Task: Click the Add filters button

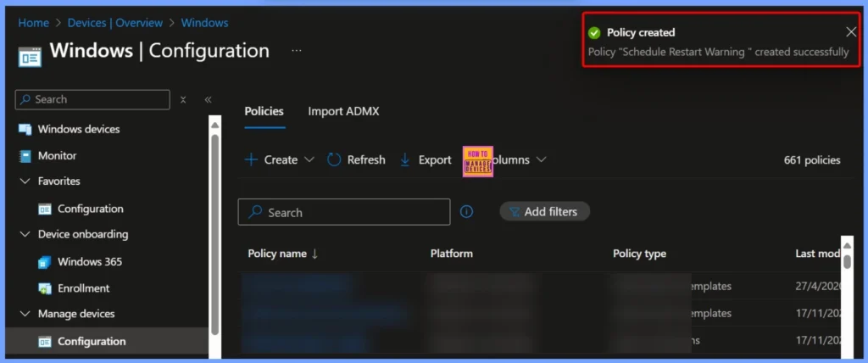Action: point(544,211)
